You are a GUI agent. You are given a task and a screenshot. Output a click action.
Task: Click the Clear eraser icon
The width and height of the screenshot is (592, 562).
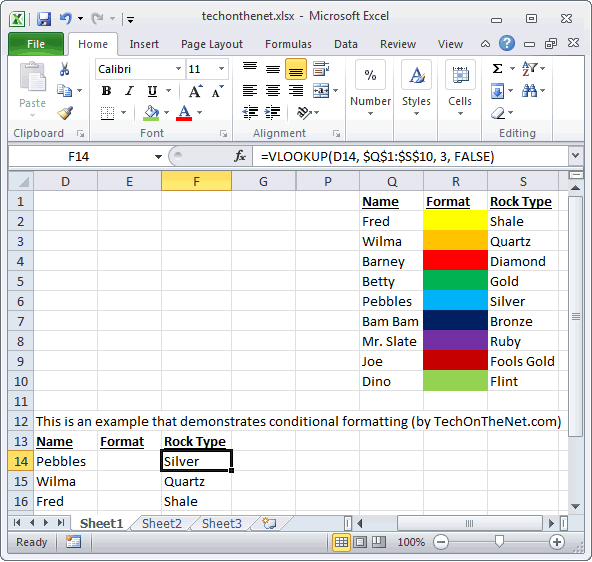[498, 113]
